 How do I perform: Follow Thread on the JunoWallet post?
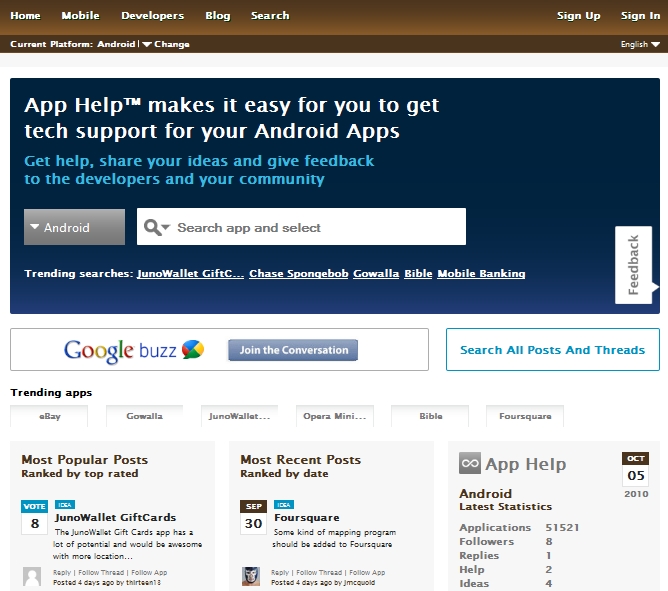tap(101, 573)
